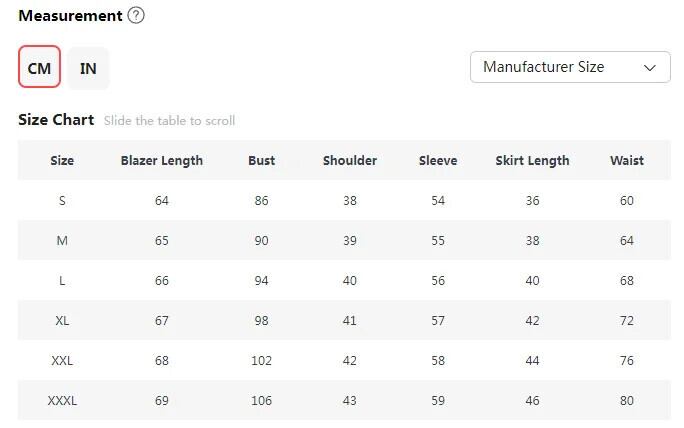The width and height of the screenshot is (684, 428).
Task: Click the Measurement section title
Action: pyautogui.click(x=70, y=16)
